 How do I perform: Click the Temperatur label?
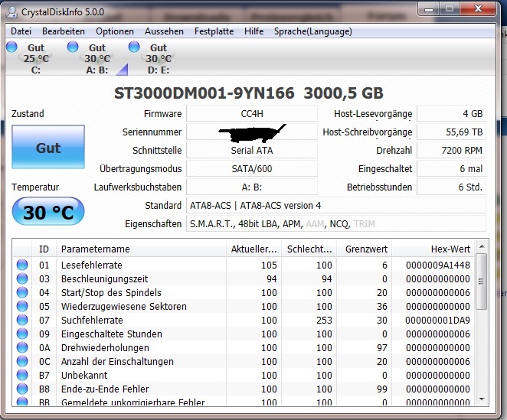(35, 187)
